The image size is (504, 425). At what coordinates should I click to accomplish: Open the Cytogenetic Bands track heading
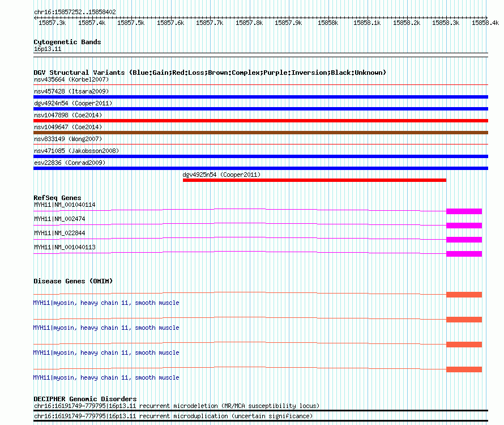(67, 42)
